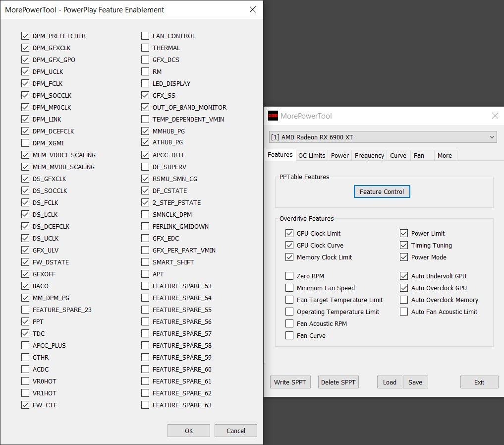Check the SMART_SHIFT checkbox
Screen dimensions: 504x445
[145, 262]
